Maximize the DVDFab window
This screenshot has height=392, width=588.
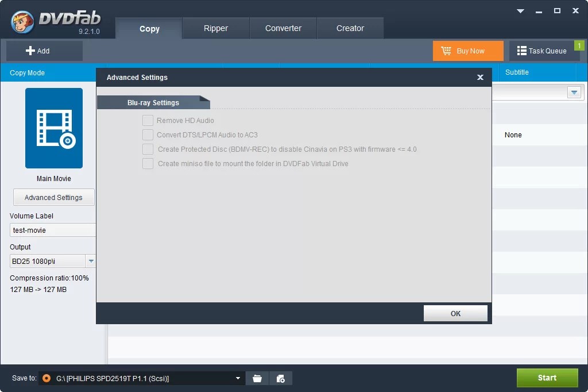pos(557,11)
